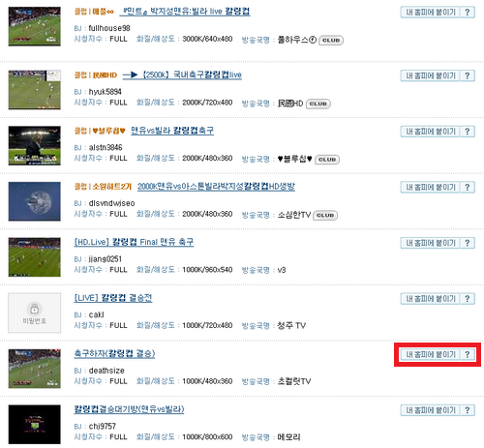Click 내 홈피에 붙이기 in cakl's row
This screenshot has height=448, width=484.
[430, 299]
